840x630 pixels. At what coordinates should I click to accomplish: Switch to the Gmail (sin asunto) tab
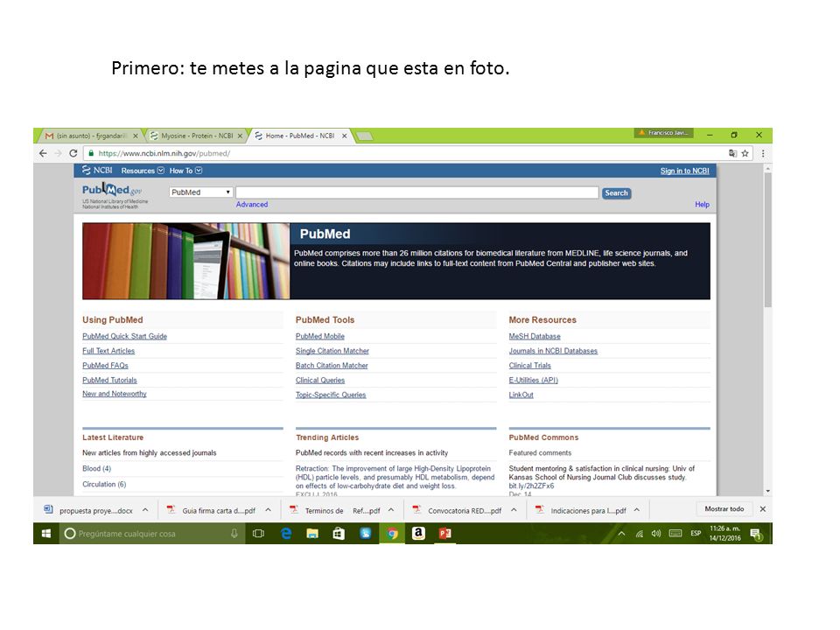pos(88,136)
